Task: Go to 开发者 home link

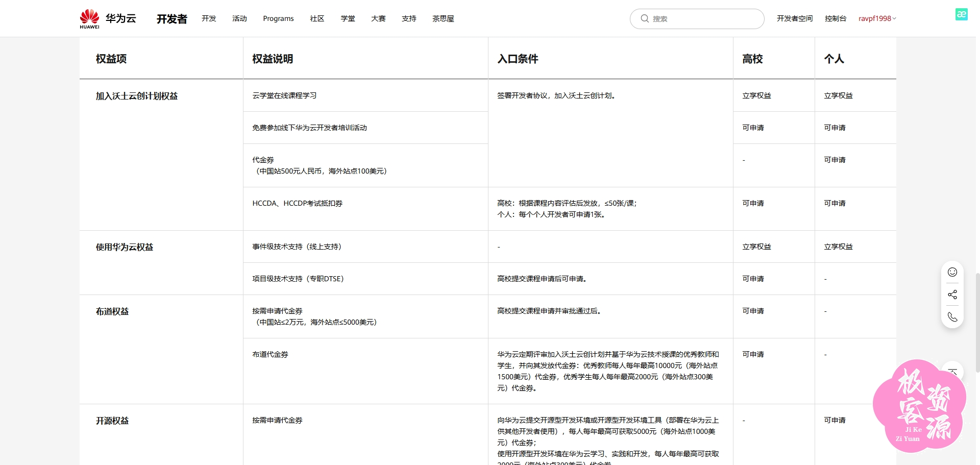Action: 172,19
